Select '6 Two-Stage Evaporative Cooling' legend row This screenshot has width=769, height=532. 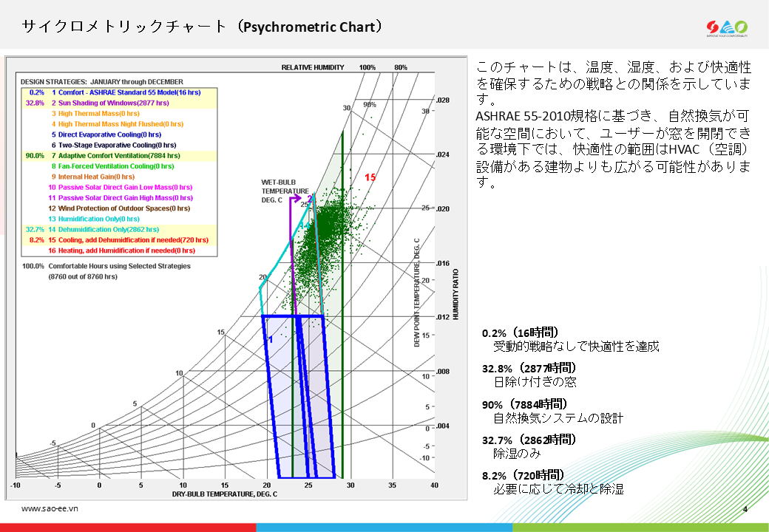(114, 145)
